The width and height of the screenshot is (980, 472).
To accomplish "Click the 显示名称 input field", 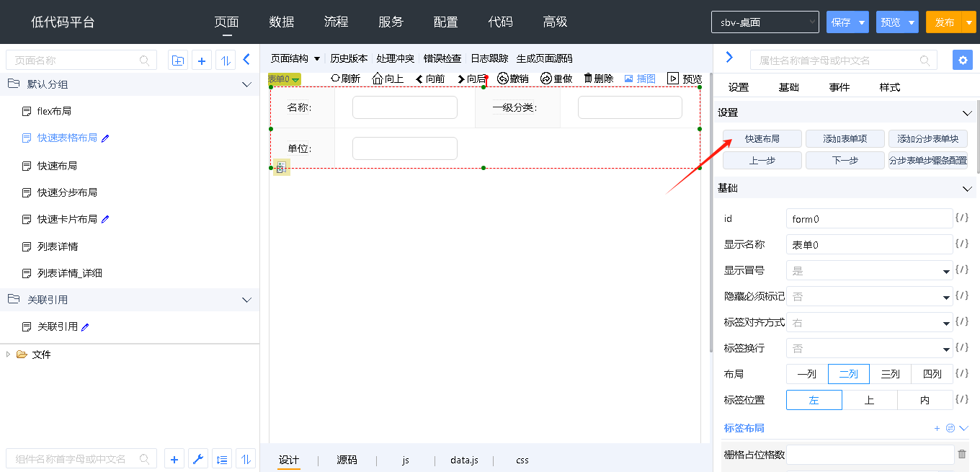I will point(869,245).
